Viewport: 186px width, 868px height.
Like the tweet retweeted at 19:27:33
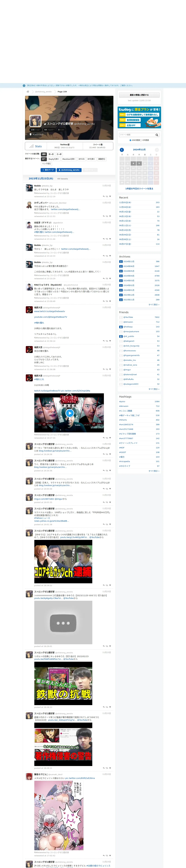(x=110, y=438)
